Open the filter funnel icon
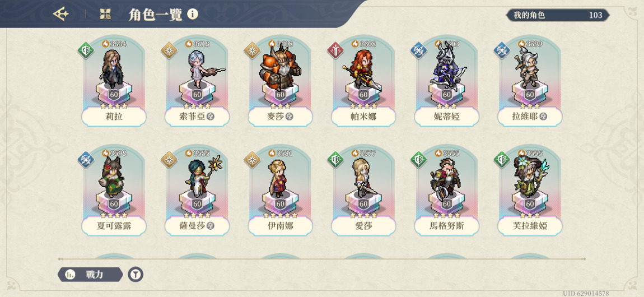644x297 pixels. tap(136, 275)
